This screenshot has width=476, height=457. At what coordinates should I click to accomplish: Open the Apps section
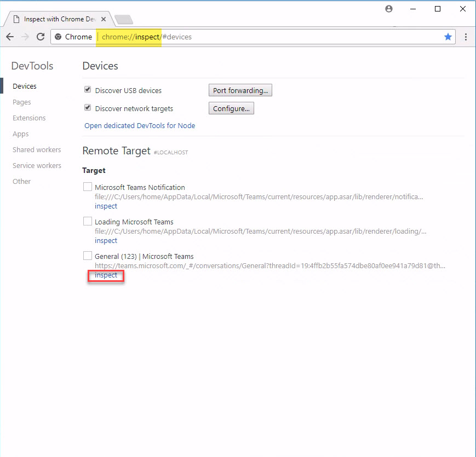(x=21, y=134)
